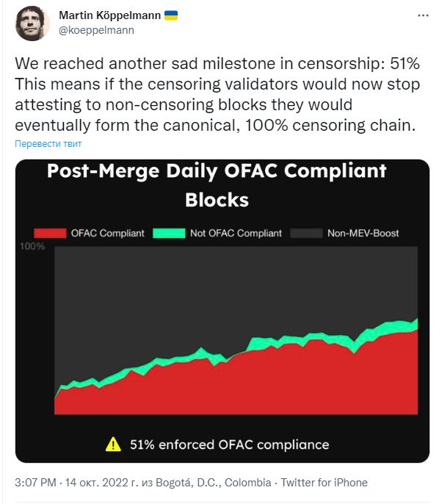The width and height of the screenshot is (442, 504).
Task: Click the gray Non-MEV-Boost legend swatch
Action: click(306, 233)
